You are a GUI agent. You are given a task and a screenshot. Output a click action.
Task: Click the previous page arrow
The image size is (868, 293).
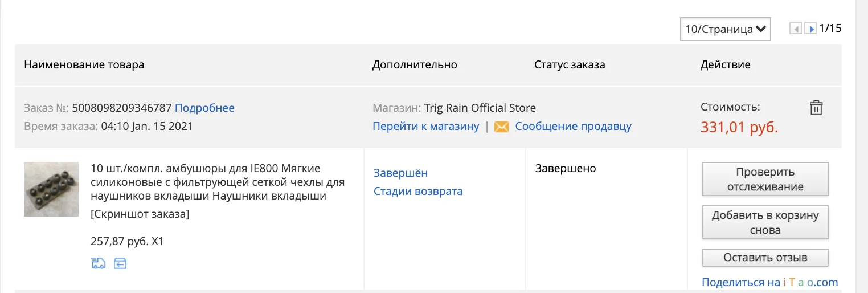pyautogui.click(x=795, y=29)
